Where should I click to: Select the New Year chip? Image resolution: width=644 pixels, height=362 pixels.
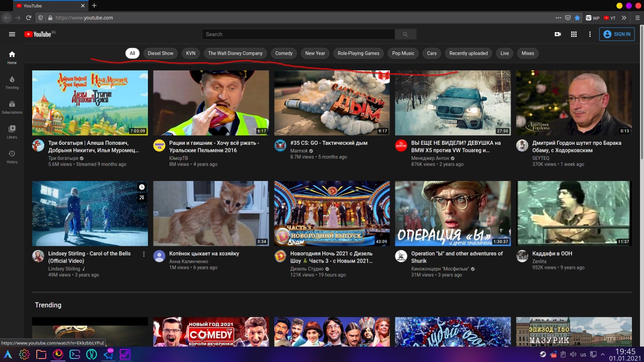point(315,53)
